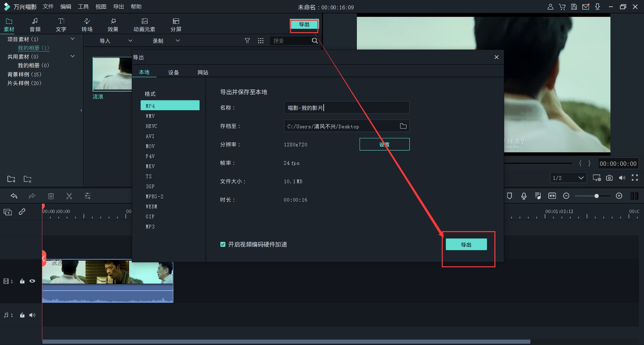Click the resolution 设置 button
Screen dimensions: 644x345
[384, 144]
